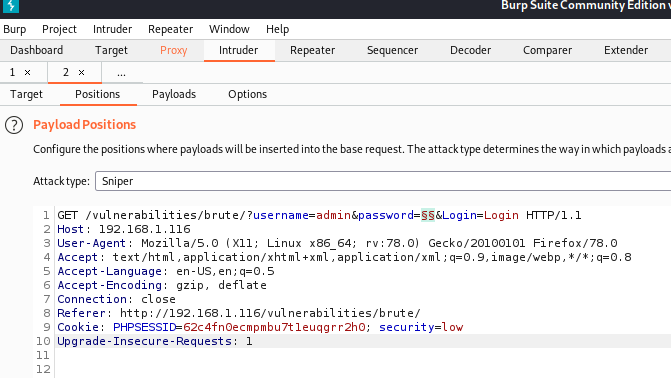The width and height of the screenshot is (671, 378).
Task: Switch to the Repeater main tab
Action: pyautogui.click(x=312, y=50)
